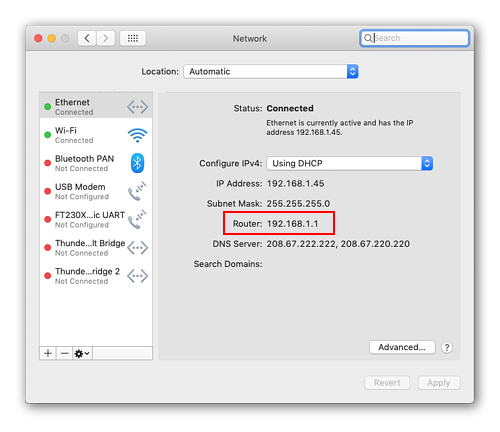
Task: Click the USB Modem phone icon
Action: pyautogui.click(x=137, y=191)
